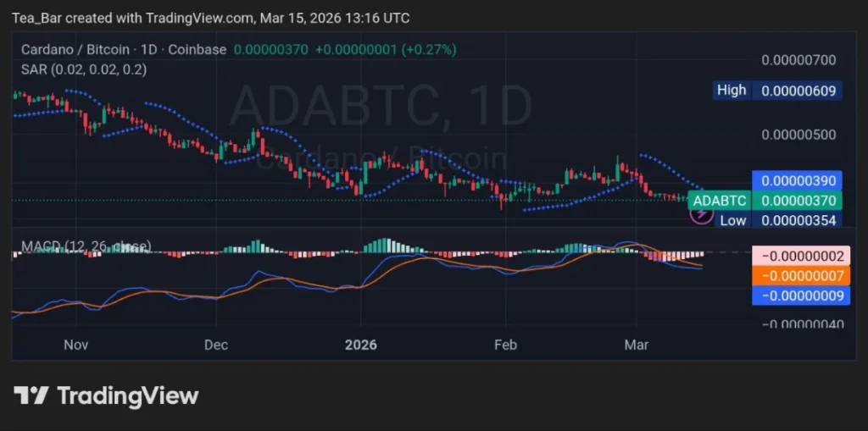Click the 0.00000500 price axis label
868x431 pixels.
pos(798,135)
